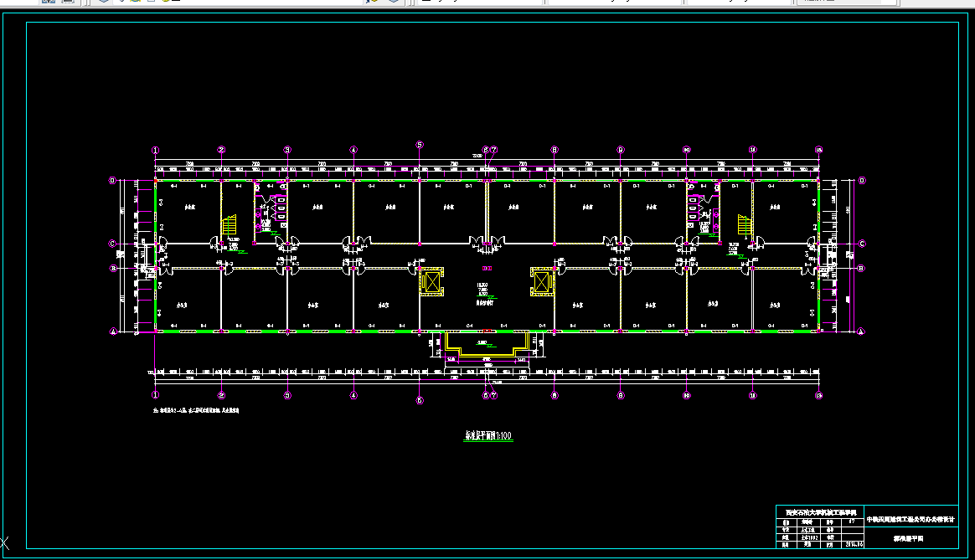Select the right elevator shaft symbol
This screenshot has height=560, width=975.
(542, 282)
